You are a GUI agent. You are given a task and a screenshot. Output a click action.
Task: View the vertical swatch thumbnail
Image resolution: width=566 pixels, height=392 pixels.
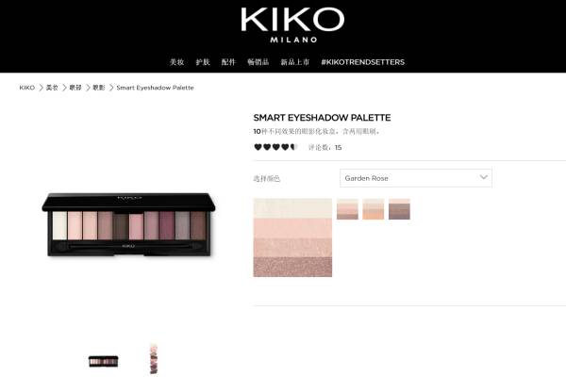tap(154, 359)
